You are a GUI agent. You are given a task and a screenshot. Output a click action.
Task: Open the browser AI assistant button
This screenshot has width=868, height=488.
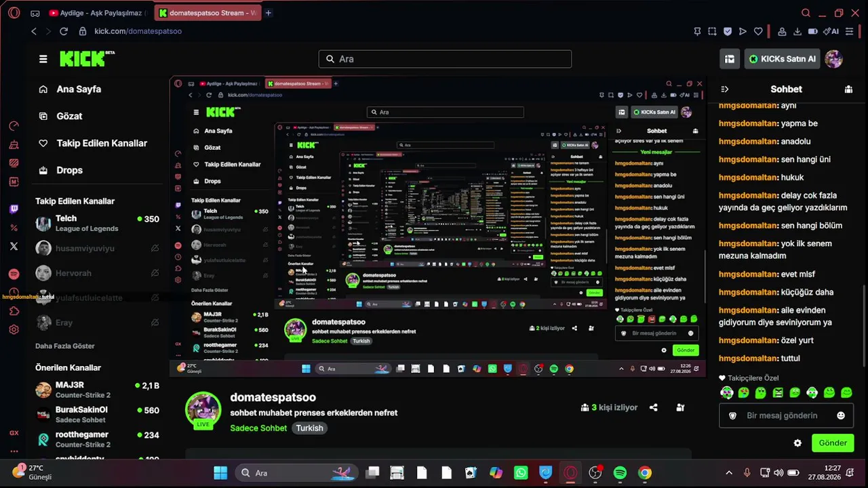coord(831,31)
